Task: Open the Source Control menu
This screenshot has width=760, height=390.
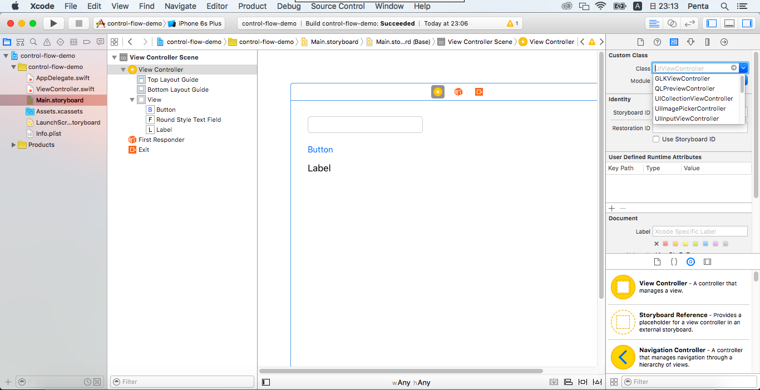Action: click(337, 6)
